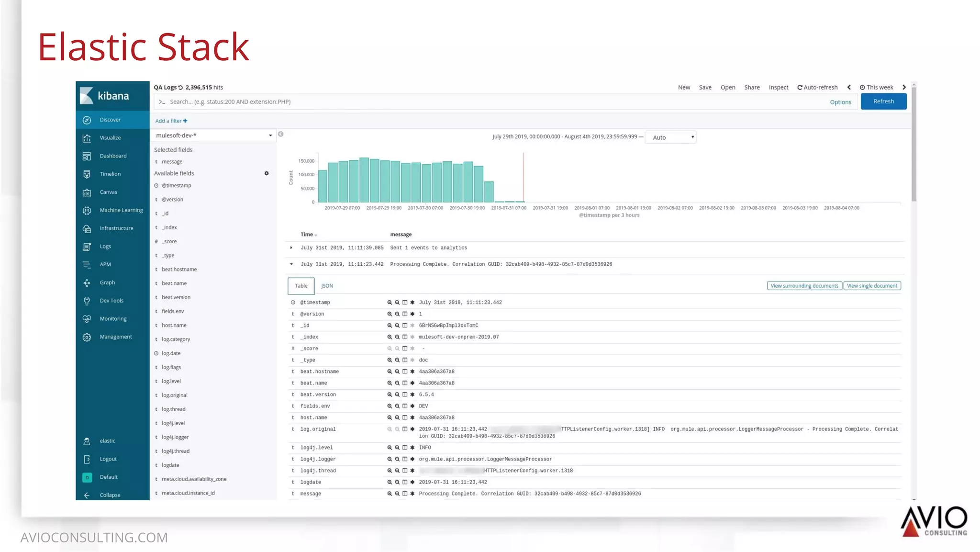Click the elastic user icon
Viewport: 980px width, 552px height.
coord(87,441)
